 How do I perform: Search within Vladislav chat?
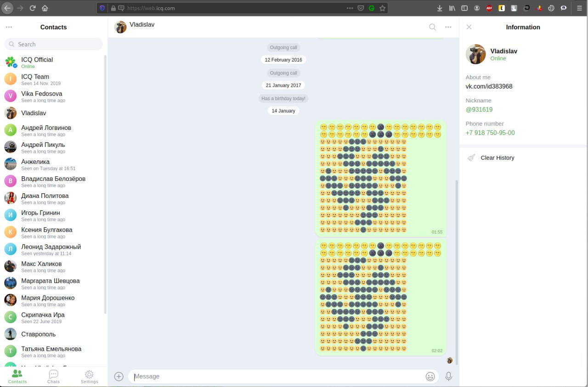click(x=432, y=27)
